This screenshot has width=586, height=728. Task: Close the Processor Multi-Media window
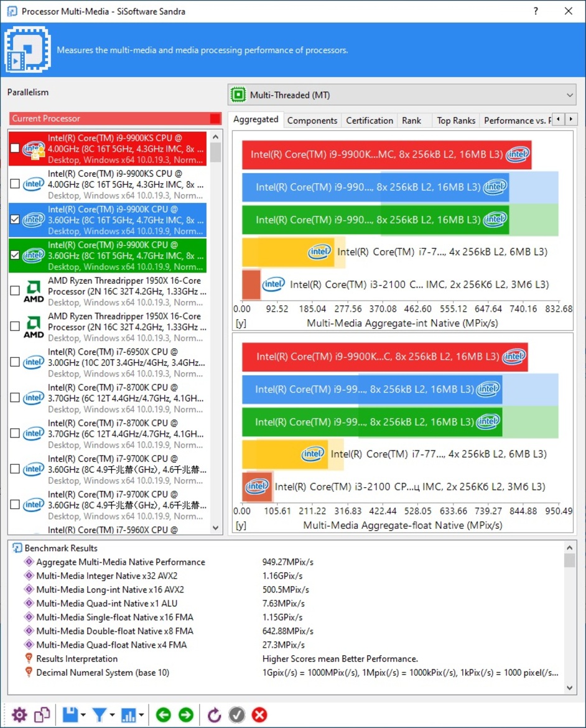tap(569, 11)
